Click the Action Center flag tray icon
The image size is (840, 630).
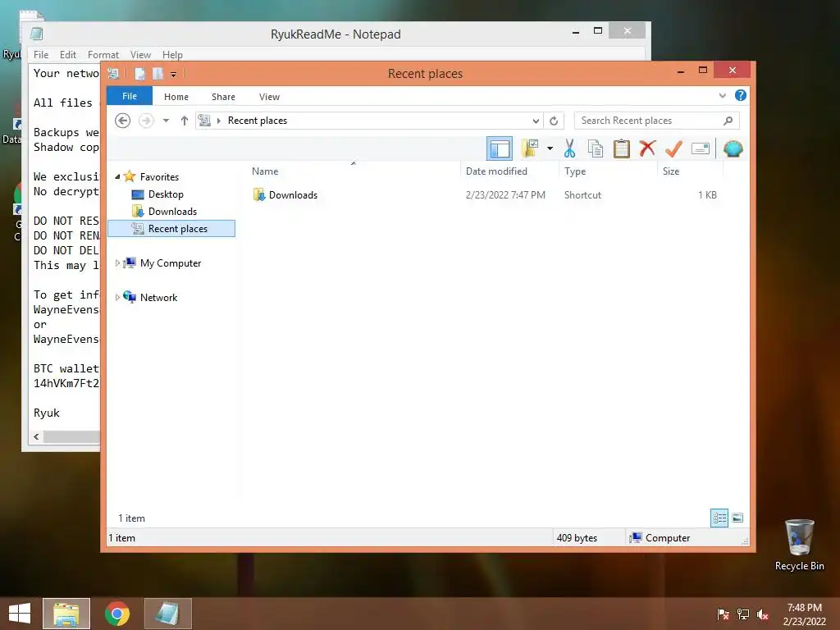[724, 614]
